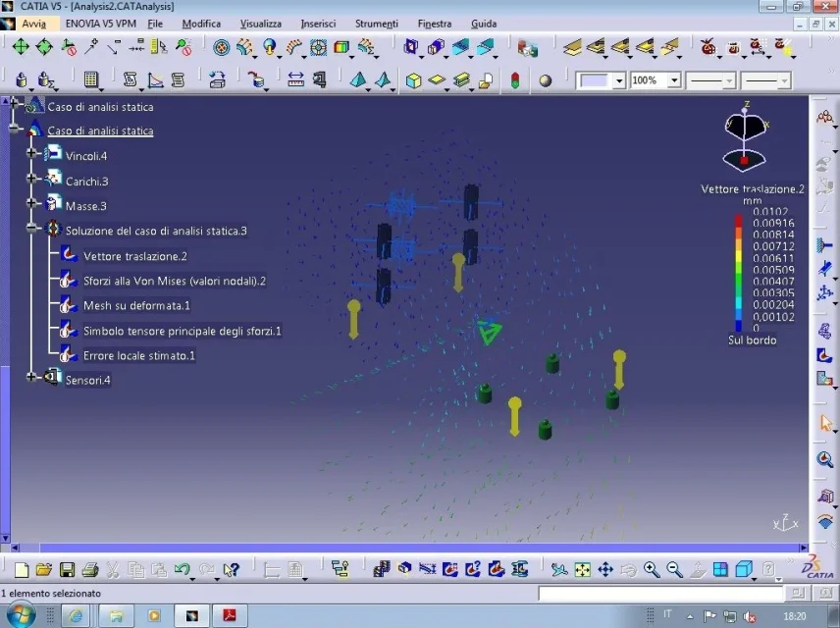
Task: Activate the What's This help cursor icon
Action: point(231,569)
